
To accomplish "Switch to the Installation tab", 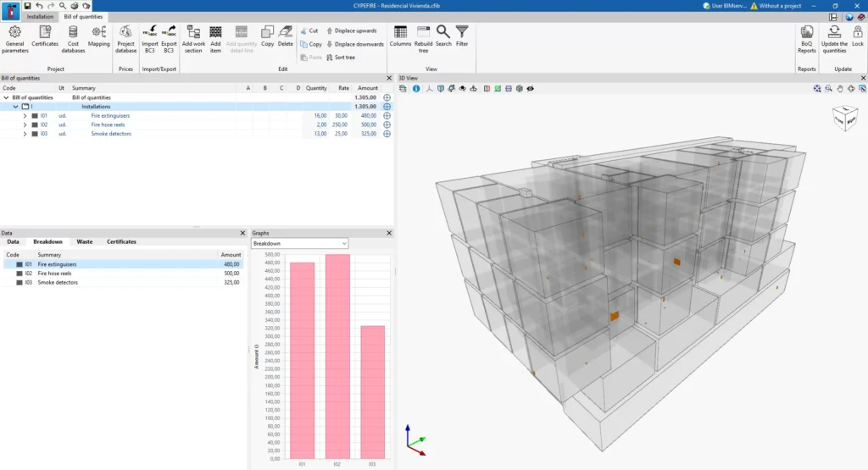I will click(40, 17).
